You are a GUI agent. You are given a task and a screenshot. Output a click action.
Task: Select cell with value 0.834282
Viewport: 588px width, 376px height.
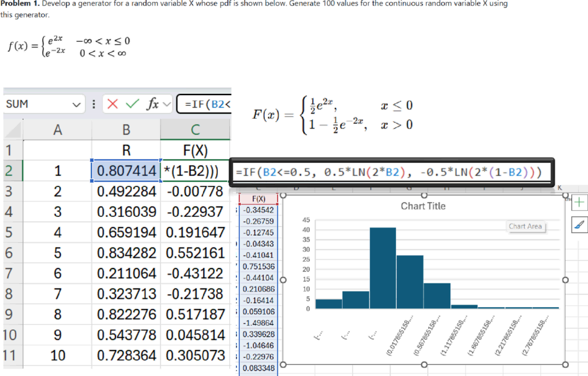coord(126,253)
